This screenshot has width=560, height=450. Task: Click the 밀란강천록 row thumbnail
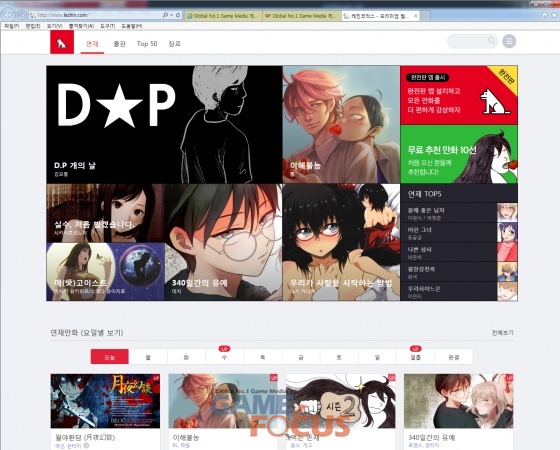[x=507, y=271]
